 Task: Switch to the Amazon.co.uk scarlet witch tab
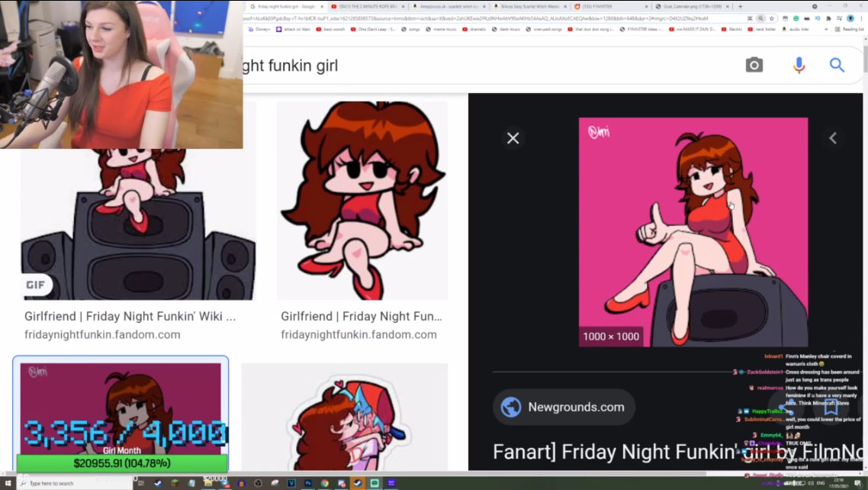coord(448,7)
